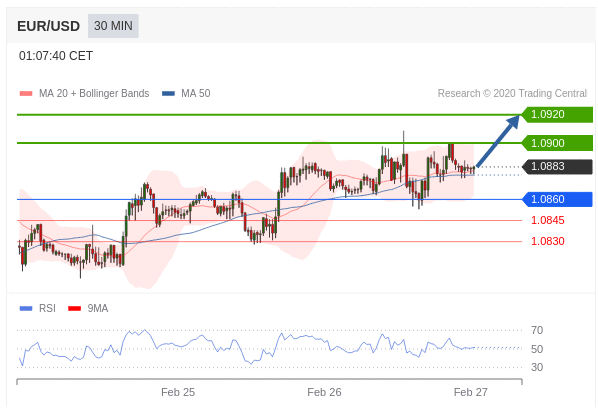The height and width of the screenshot is (410, 598).
Task: Click the Feb 26 date marker
Action: pyautogui.click(x=324, y=392)
